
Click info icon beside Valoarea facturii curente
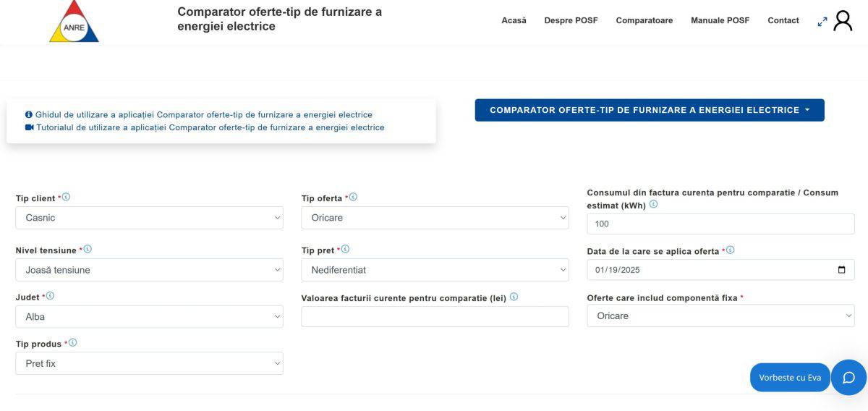point(514,297)
